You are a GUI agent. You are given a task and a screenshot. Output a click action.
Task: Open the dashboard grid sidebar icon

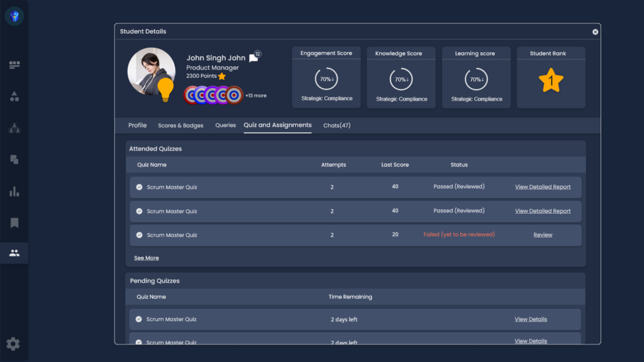pyautogui.click(x=14, y=65)
